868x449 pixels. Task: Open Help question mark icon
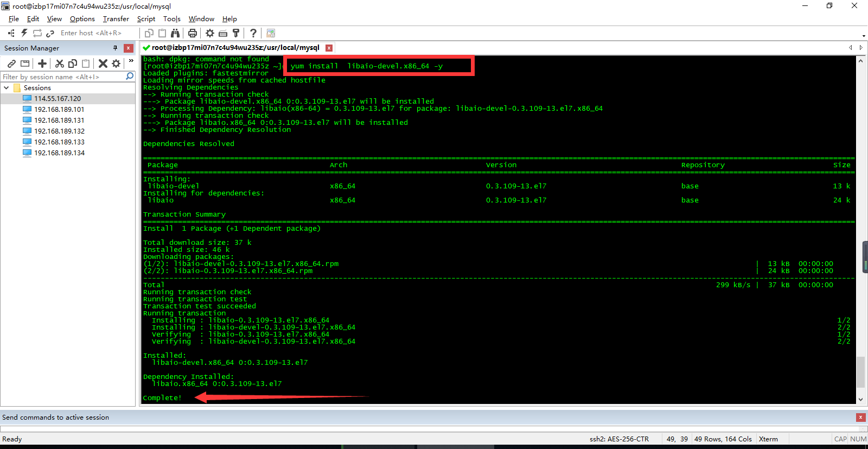(x=253, y=33)
